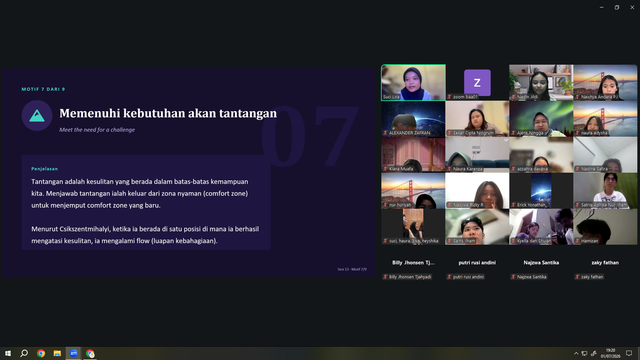
Task: Click muted mic icon beside Nadine Safira
Action: coord(577,169)
